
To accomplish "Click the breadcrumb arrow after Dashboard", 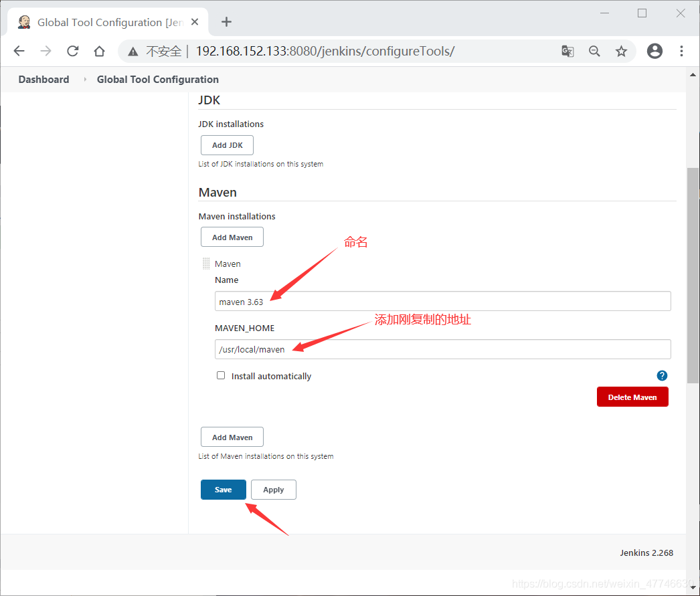I will pos(85,80).
